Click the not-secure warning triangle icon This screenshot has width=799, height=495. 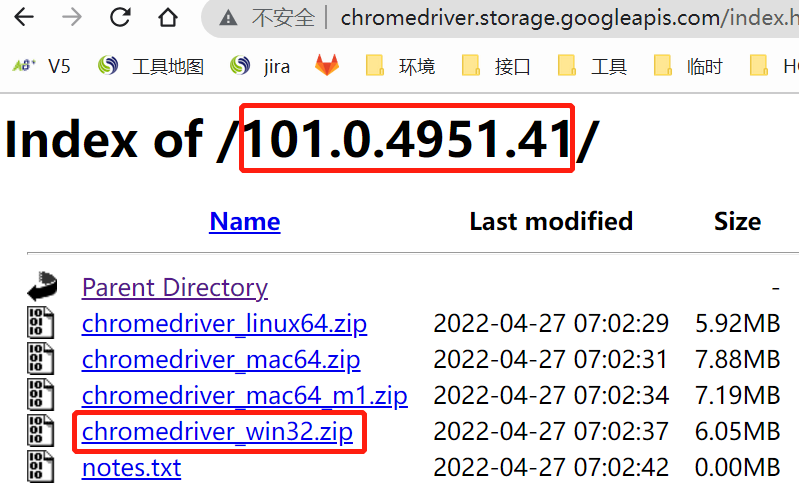228,18
